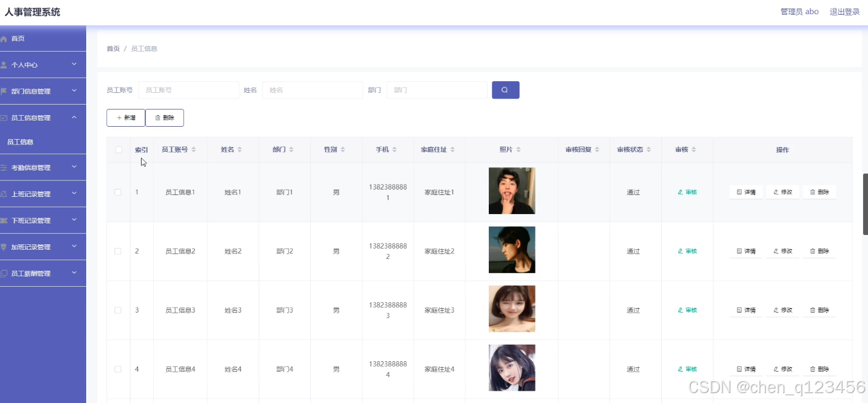The height and width of the screenshot is (403, 868).
Task: Click 删除 in row 员工信息4
Action: coord(819,369)
